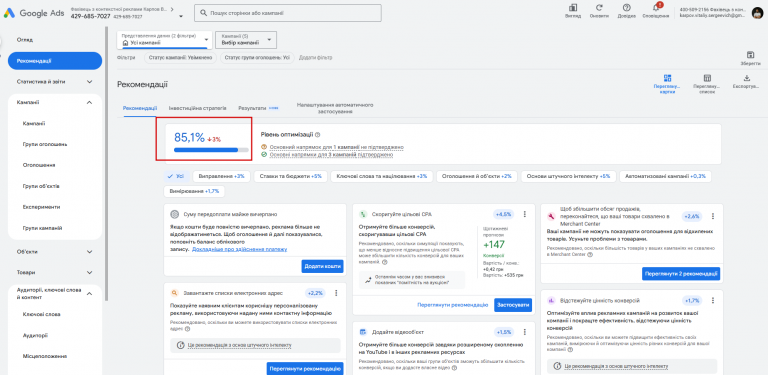This screenshot has height=375, width=768.
Task: Click the Суму передоплати майже вичерпано card icon
Action: point(174,214)
